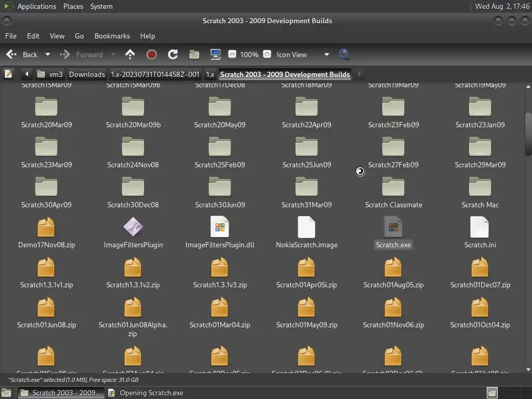Open the Go menu
Screen dimensions: 532x399
(79, 36)
